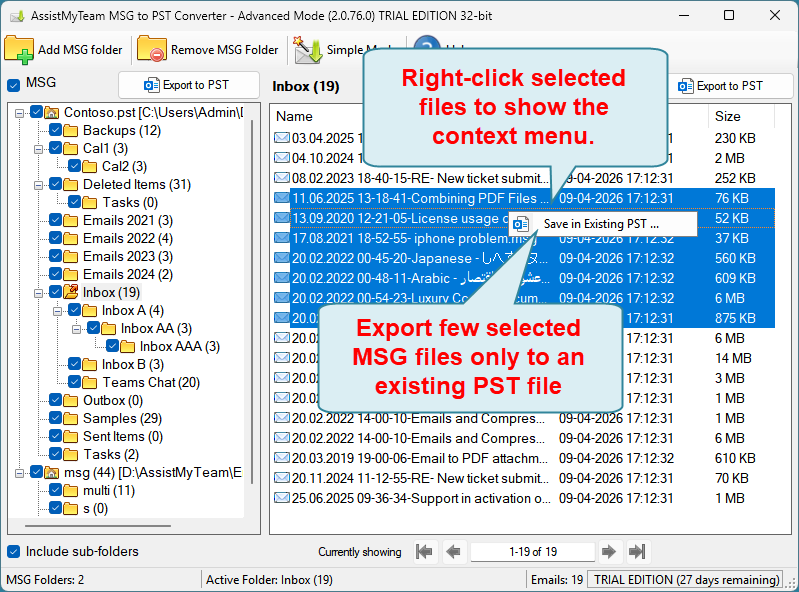This screenshot has width=799, height=592.
Task: Choose Save in Existing PST menu entry
Action: [x=601, y=224]
